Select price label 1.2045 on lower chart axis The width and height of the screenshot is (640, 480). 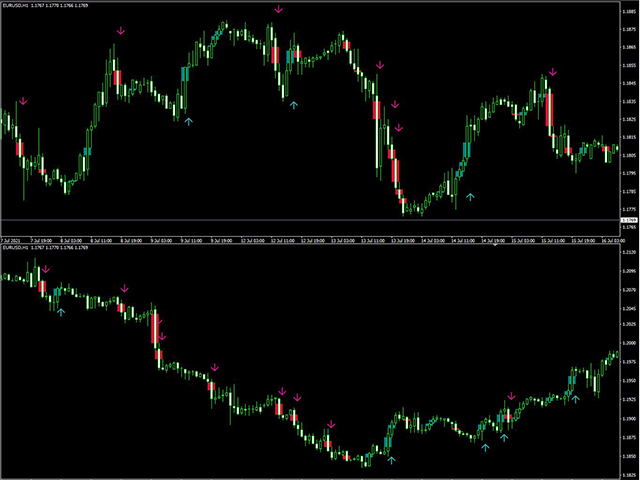[x=629, y=308]
